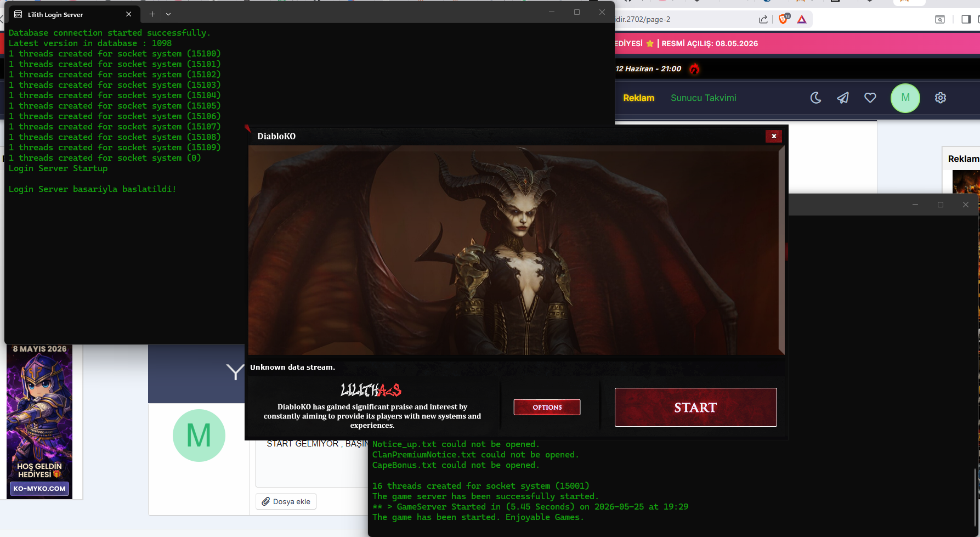Toggle the browser sidebar panel icon
Viewport: 980px width, 537px height.
pyautogui.click(x=966, y=19)
